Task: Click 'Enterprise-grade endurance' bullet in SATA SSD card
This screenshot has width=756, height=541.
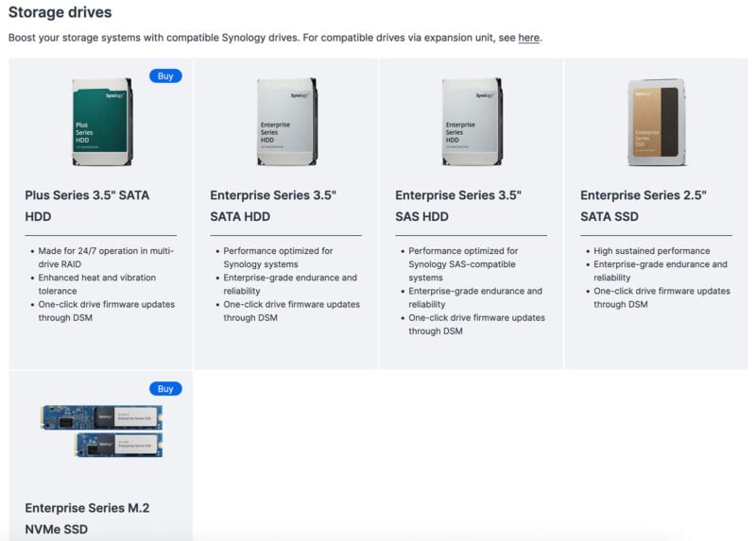Action: click(x=660, y=271)
